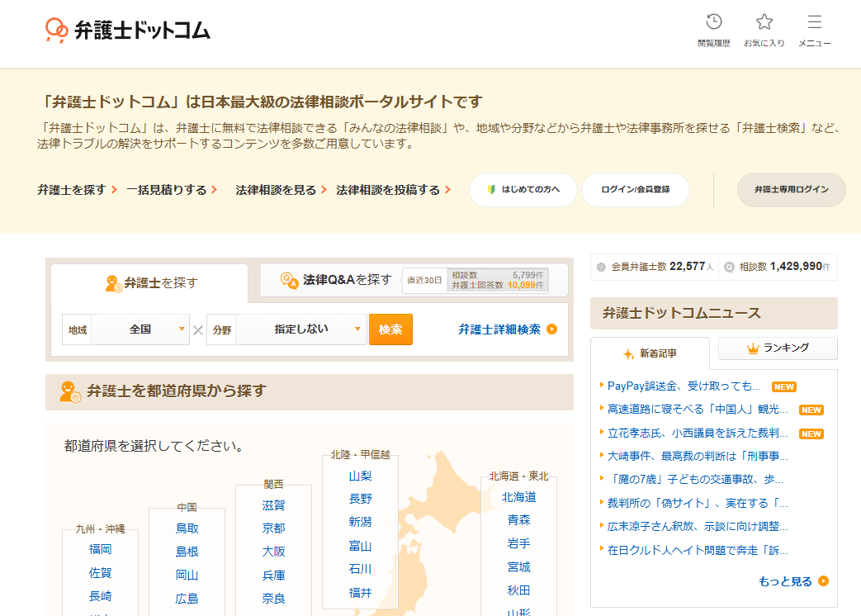Open the hamburger メニュー icon
Image resolution: width=861 pixels, height=616 pixels.
(814, 22)
